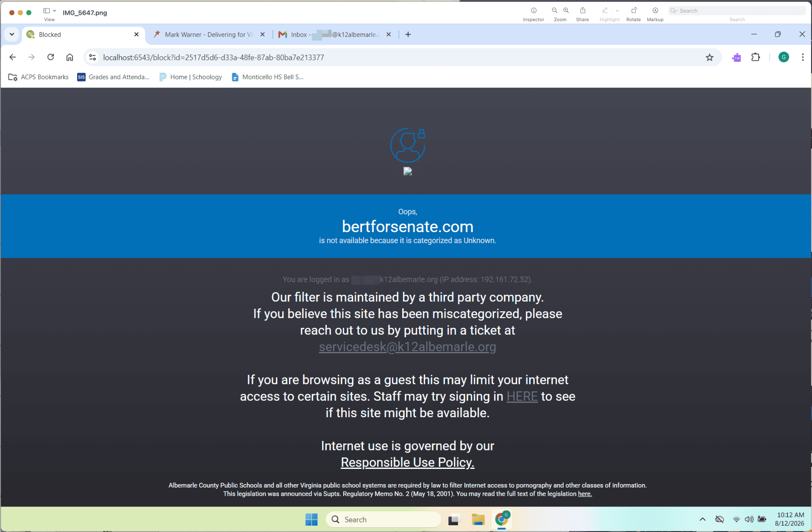Click the HERE staff sign-in link
This screenshot has height=532, width=812.
[522, 397]
